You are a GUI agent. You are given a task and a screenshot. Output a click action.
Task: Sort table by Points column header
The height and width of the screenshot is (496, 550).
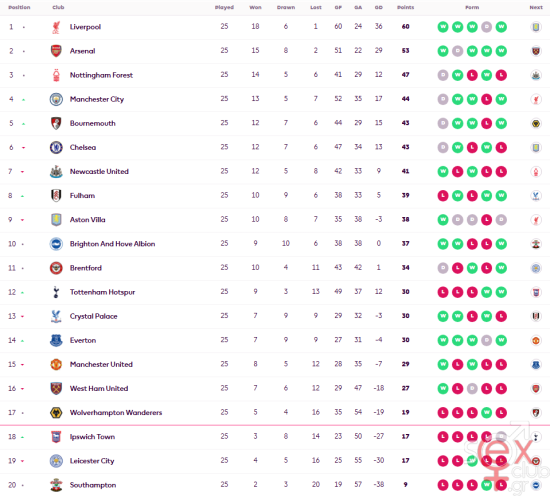405,7
